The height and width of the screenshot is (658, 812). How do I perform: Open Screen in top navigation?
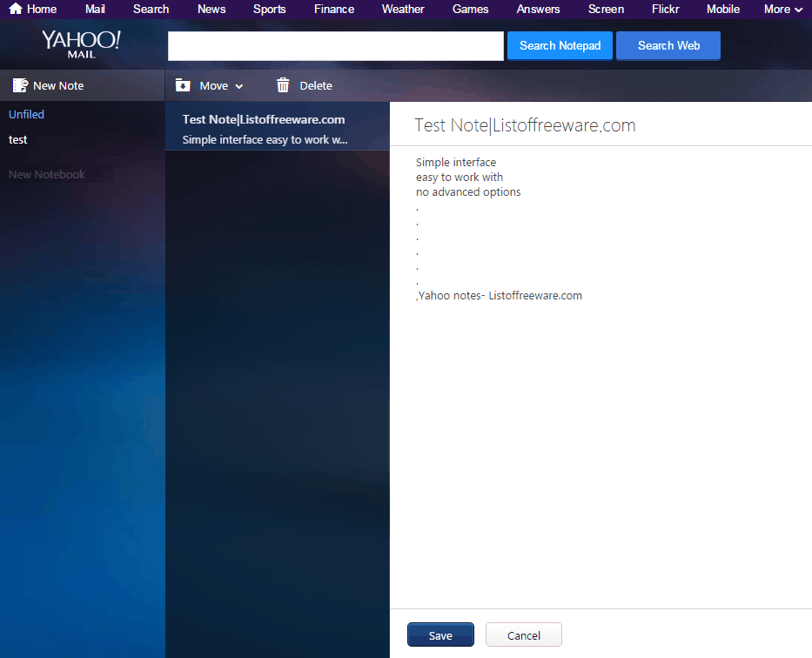(606, 9)
